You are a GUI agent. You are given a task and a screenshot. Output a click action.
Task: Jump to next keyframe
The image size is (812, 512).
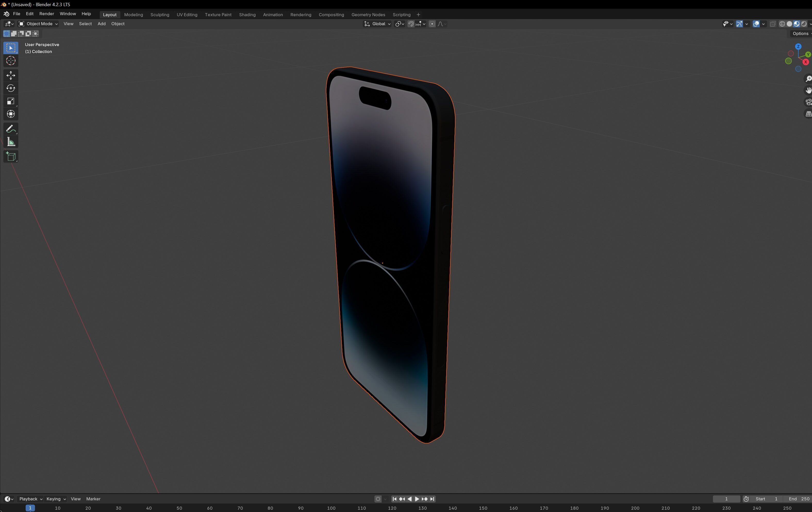[425, 499]
